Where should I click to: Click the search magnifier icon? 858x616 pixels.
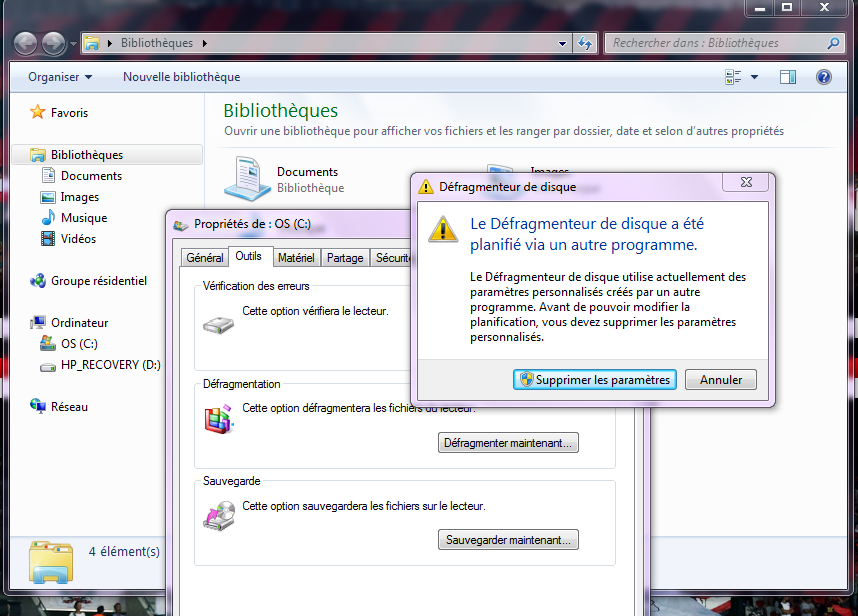(833, 44)
